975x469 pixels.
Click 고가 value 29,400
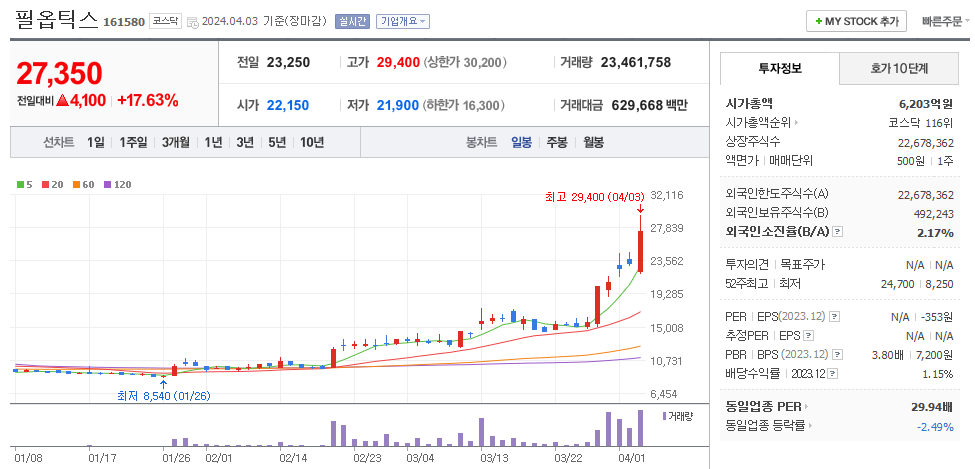(398, 62)
